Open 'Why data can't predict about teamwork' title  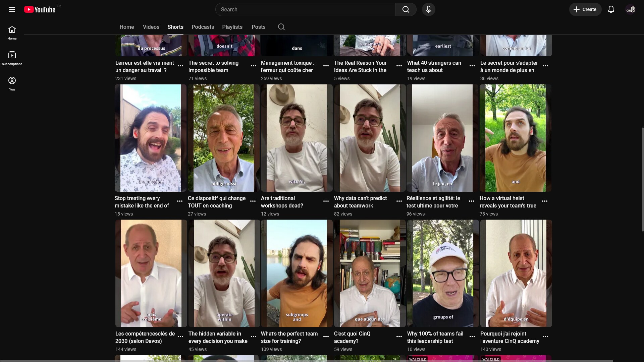[360, 202]
